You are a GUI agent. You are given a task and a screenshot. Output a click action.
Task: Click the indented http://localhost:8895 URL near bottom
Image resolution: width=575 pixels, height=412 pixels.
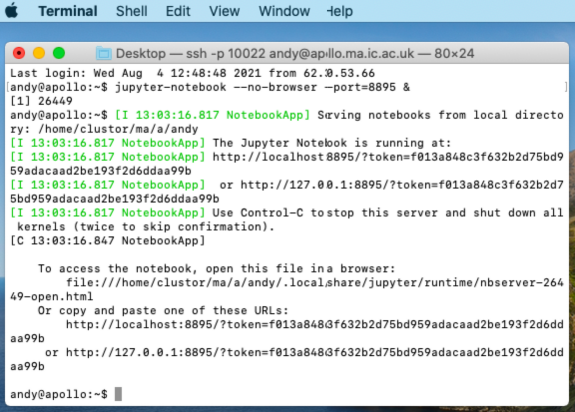[x=315, y=324]
